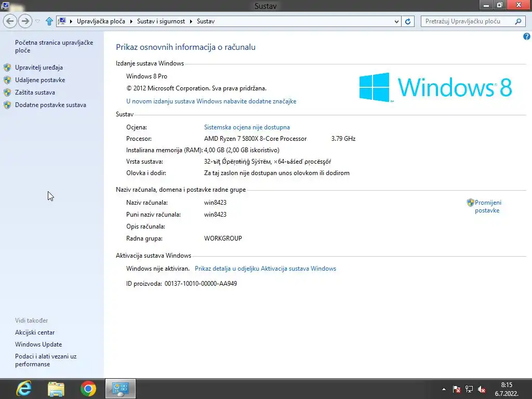This screenshot has height=399, width=532.
Task: Click shield icon beside Udaljene postavke
Action: 7,80
